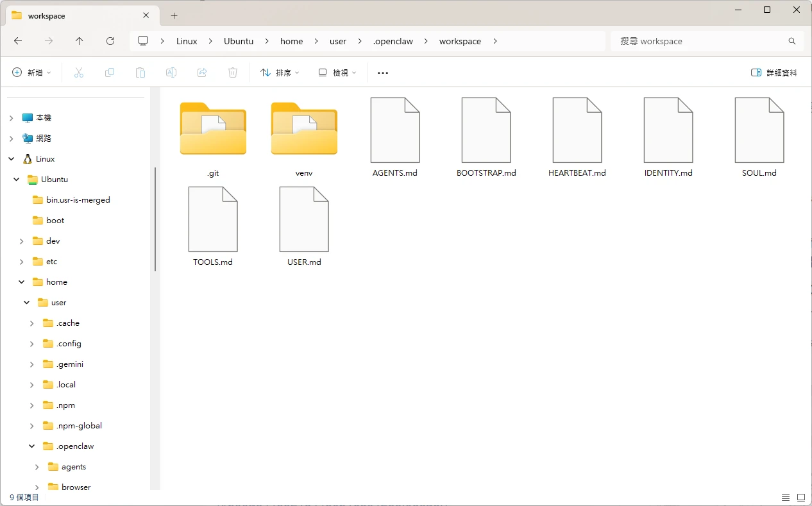Click the Cut scissors icon in toolbar
The height and width of the screenshot is (506, 812).
(79, 73)
